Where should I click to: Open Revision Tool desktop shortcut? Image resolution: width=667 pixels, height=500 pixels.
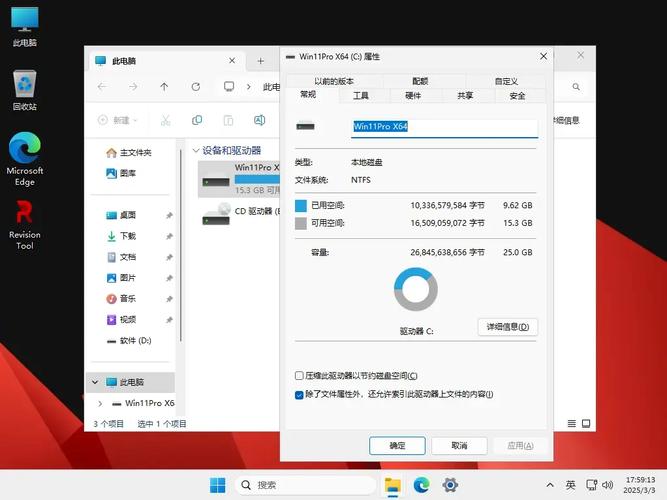[x=25, y=226]
